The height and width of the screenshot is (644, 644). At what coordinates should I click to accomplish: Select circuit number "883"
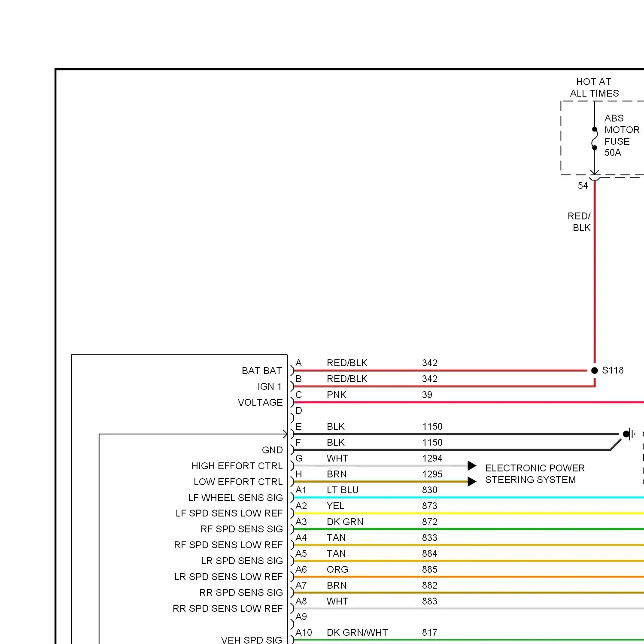(x=430, y=601)
